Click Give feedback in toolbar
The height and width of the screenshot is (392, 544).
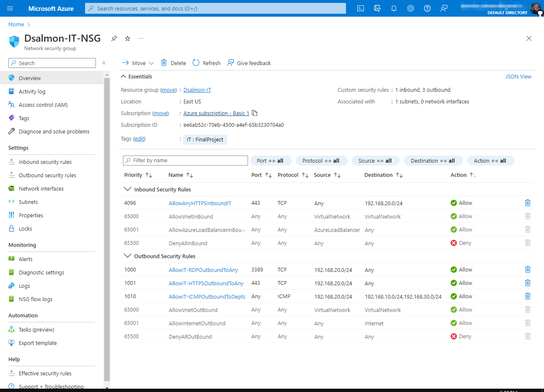[249, 63]
